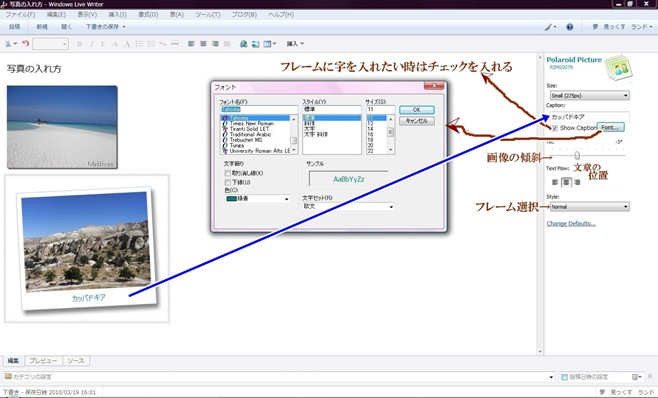The image size is (658, 398).
Task: Expand the save draft dropdown arrow
Action: [124, 27]
